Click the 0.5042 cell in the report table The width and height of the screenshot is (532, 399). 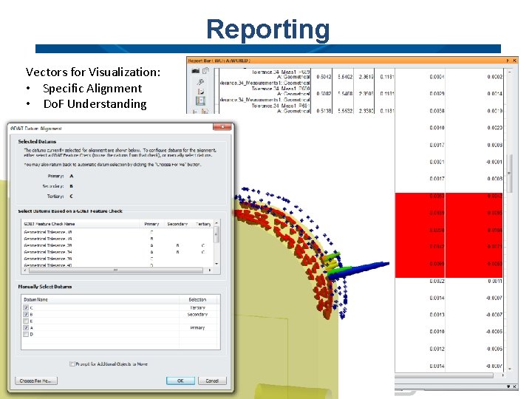tap(324, 77)
